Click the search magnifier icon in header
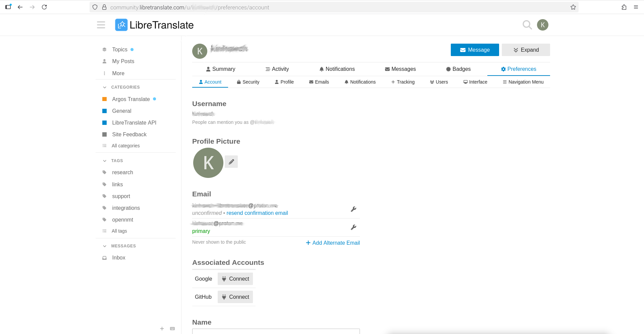Image resolution: width=644 pixels, height=334 pixels. point(527,25)
